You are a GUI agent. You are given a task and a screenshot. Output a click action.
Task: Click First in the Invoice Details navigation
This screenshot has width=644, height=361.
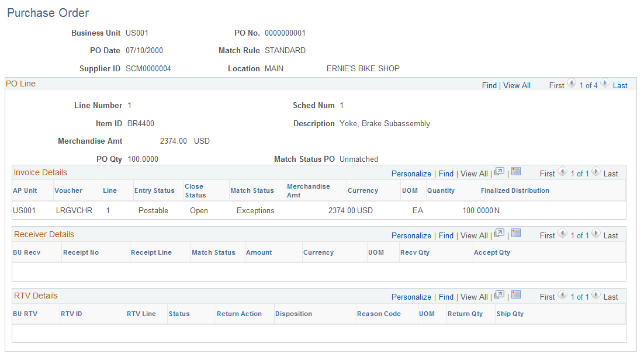coord(547,173)
